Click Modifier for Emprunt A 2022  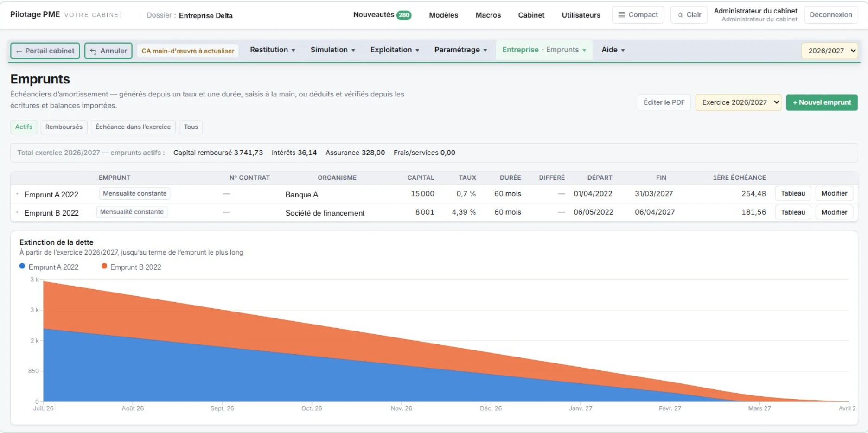(x=834, y=193)
